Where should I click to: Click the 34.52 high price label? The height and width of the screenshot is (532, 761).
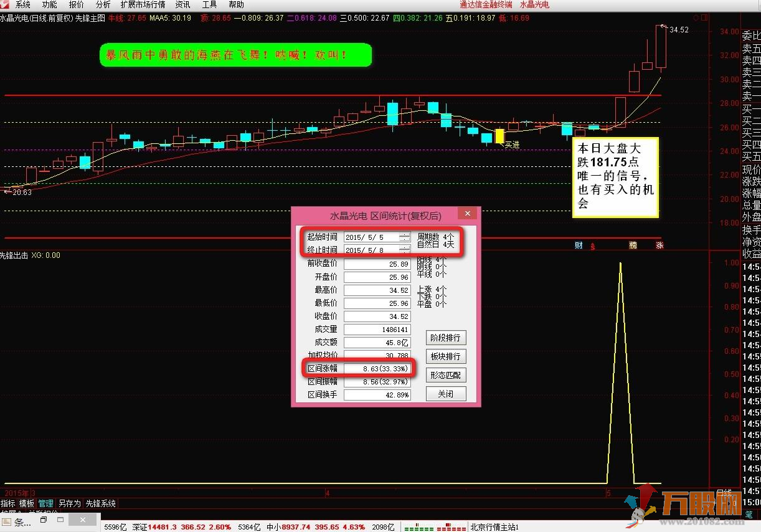[679, 29]
